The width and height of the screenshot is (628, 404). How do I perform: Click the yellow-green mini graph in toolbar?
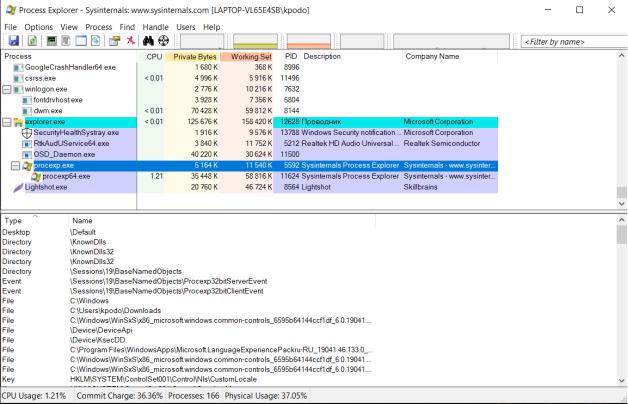255,41
